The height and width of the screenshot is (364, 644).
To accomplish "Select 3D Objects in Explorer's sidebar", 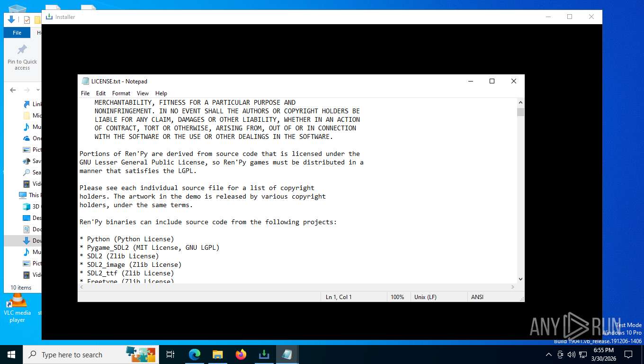I will click(32, 207).
